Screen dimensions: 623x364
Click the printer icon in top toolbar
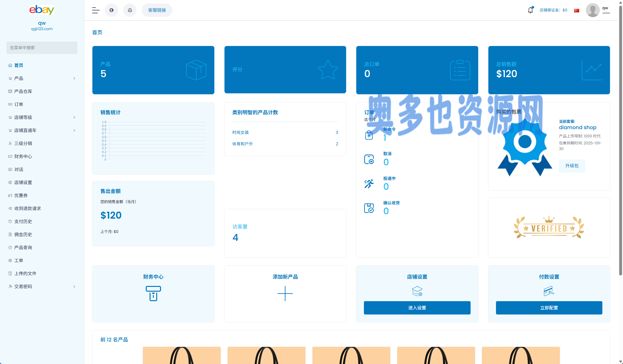[130, 10]
